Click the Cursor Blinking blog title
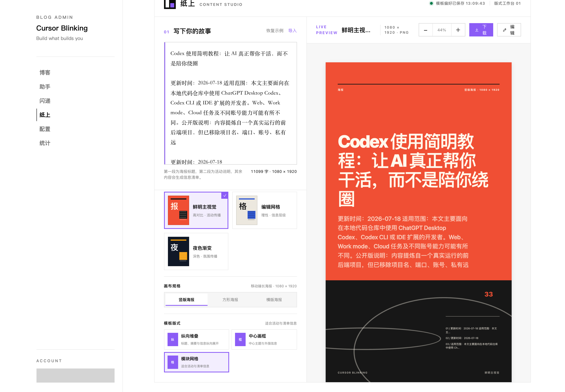The height and width of the screenshot is (392, 565). click(62, 28)
